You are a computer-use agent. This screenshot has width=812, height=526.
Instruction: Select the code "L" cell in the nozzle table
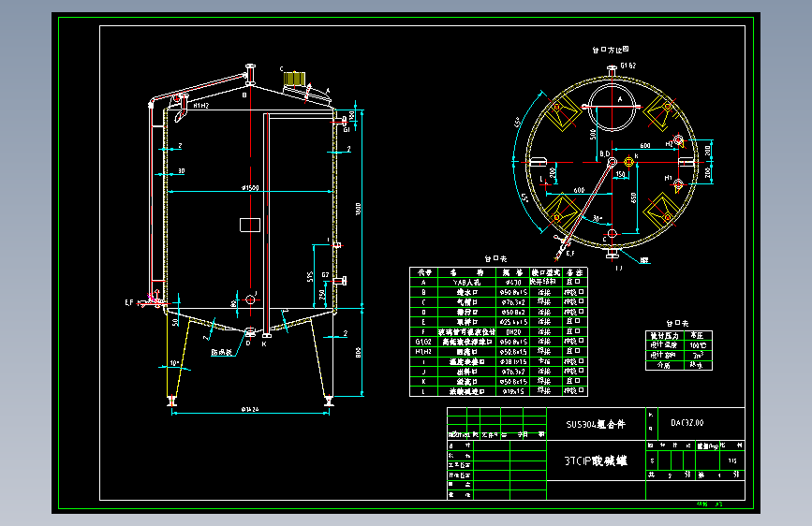tap(423, 391)
